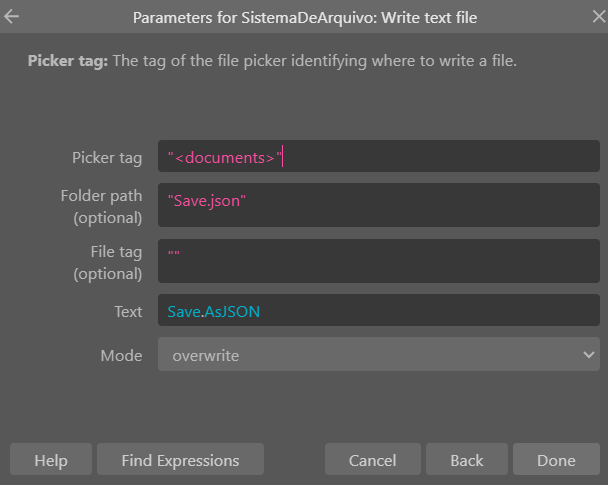Image resolution: width=608 pixels, height=485 pixels.
Task: Confirm parameters with the Done button
Action: pos(556,459)
